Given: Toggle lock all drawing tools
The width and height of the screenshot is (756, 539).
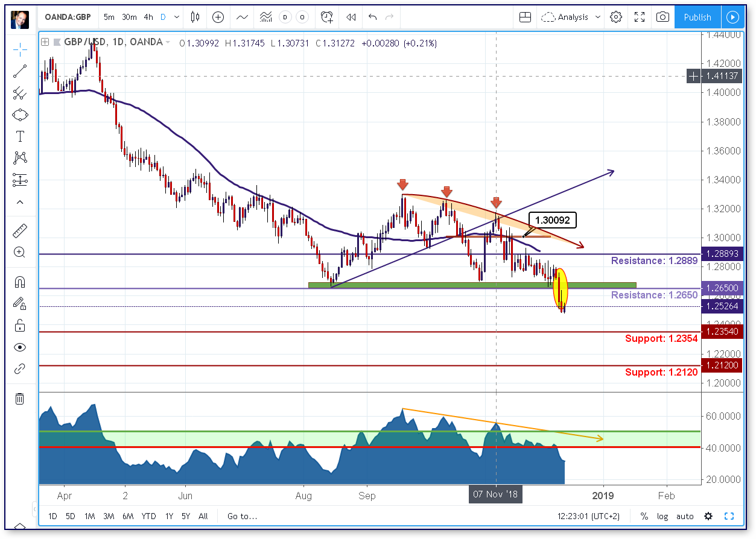Looking at the screenshot, I should 20,326.
